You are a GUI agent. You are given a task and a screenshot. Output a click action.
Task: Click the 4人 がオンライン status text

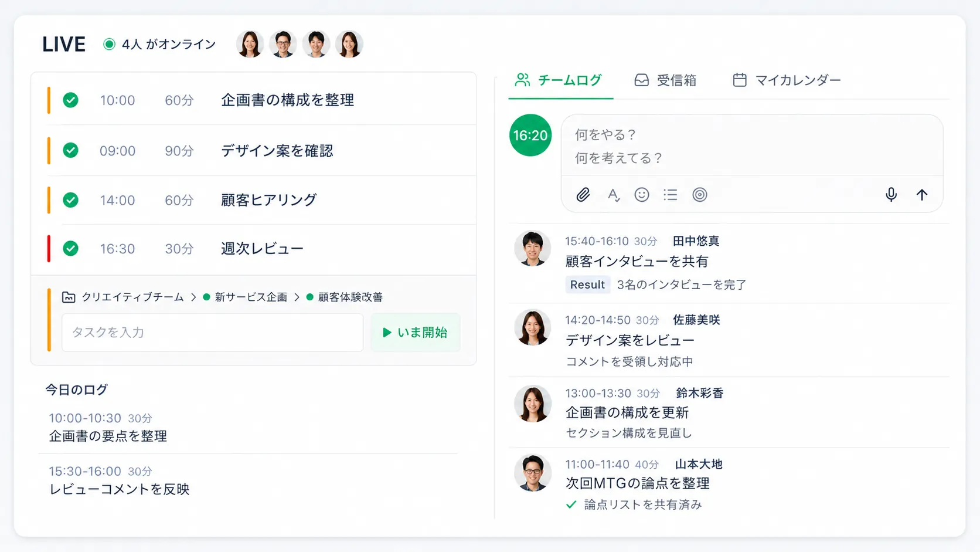click(x=169, y=45)
